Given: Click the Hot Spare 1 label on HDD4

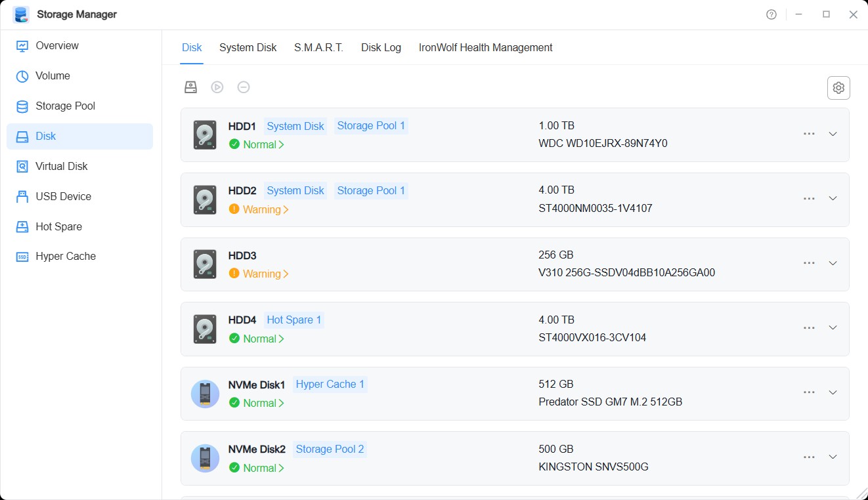Looking at the screenshot, I should click(293, 320).
